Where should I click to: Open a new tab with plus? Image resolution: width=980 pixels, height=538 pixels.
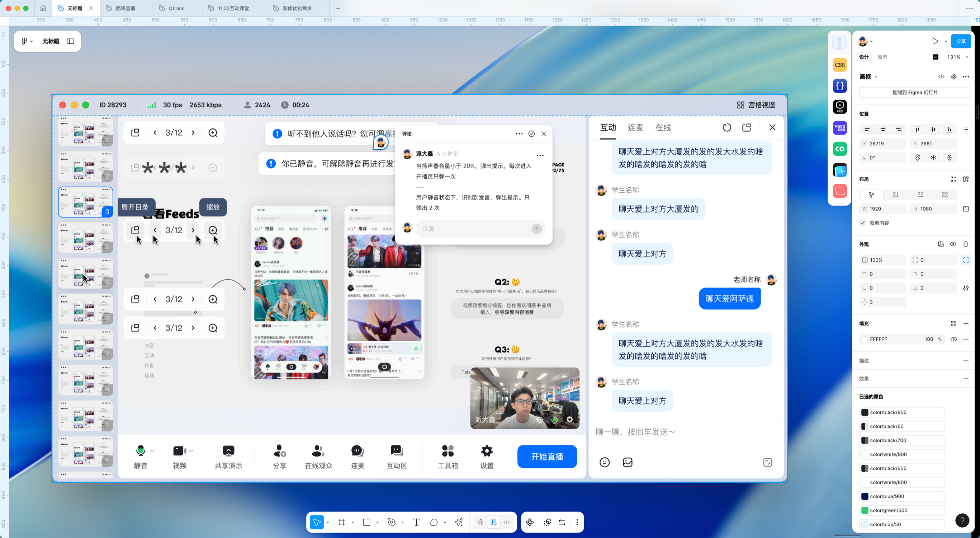tap(338, 8)
